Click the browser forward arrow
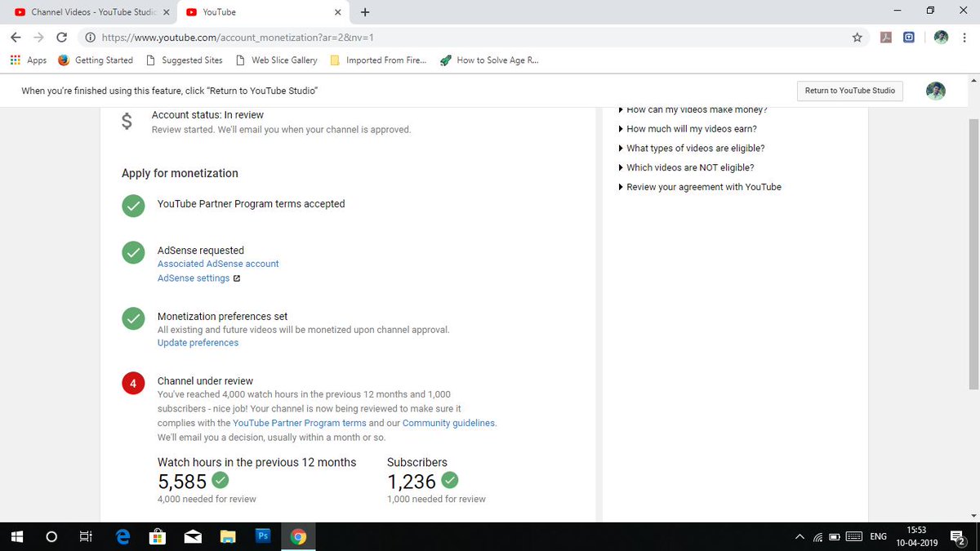Viewport: 980px width, 551px height. [38, 37]
